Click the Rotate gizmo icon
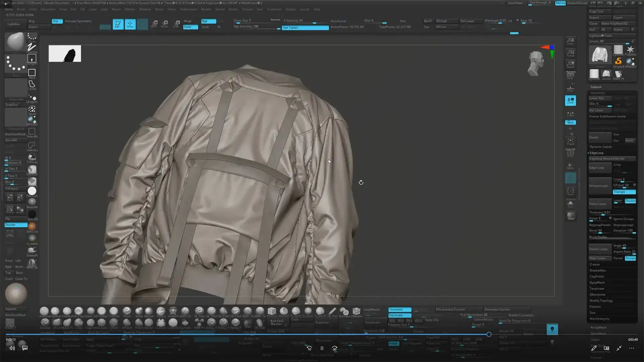Screen dimensions: 644x362 pos(165,24)
